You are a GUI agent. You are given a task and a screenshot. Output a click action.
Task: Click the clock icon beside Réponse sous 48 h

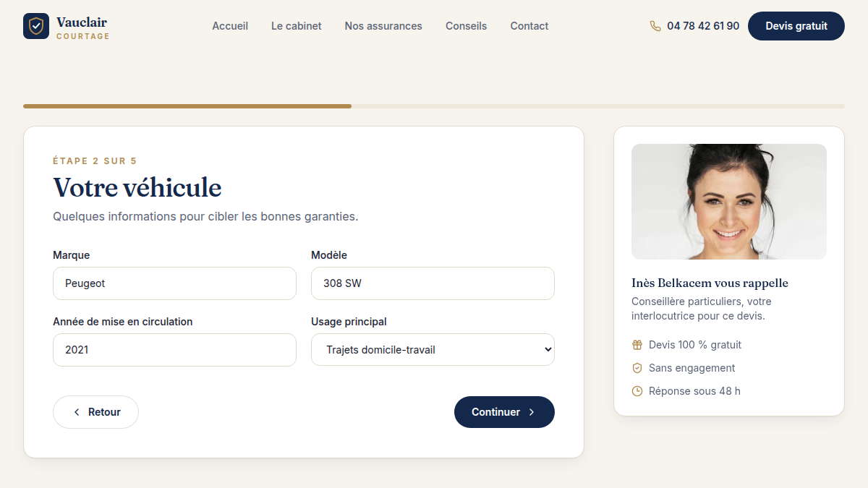click(x=637, y=391)
